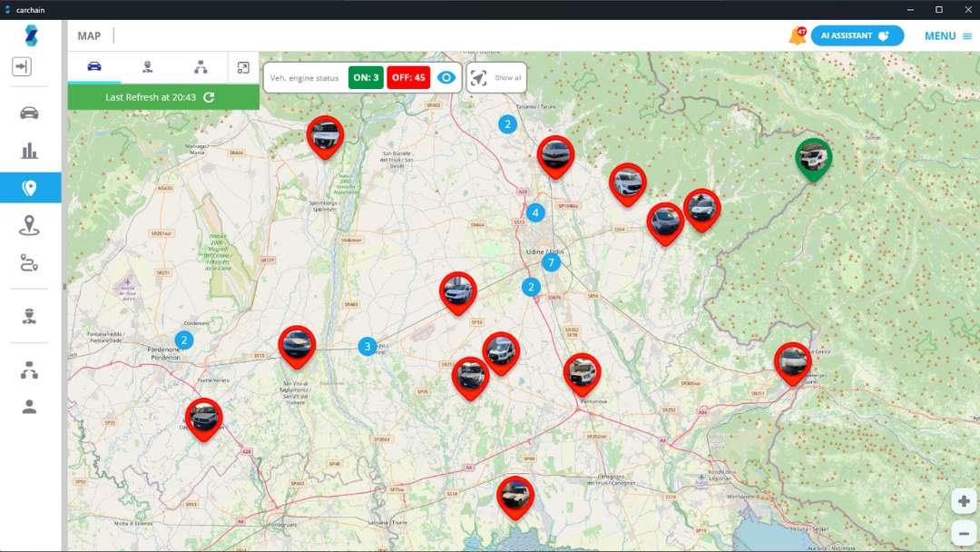Select the vehicles icon in the left sidebar
The width and height of the screenshot is (980, 552).
pyautogui.click(x=30, y=112)
